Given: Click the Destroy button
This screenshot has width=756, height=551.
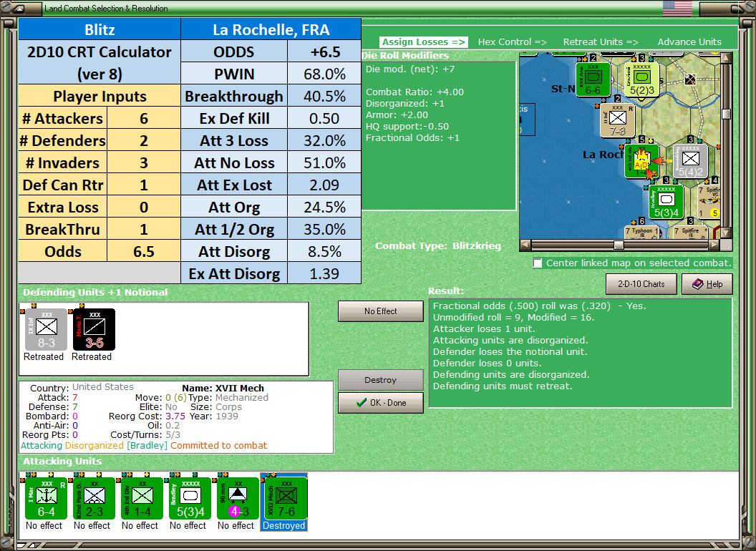Looking at the screenshot, I should point(380,379).
